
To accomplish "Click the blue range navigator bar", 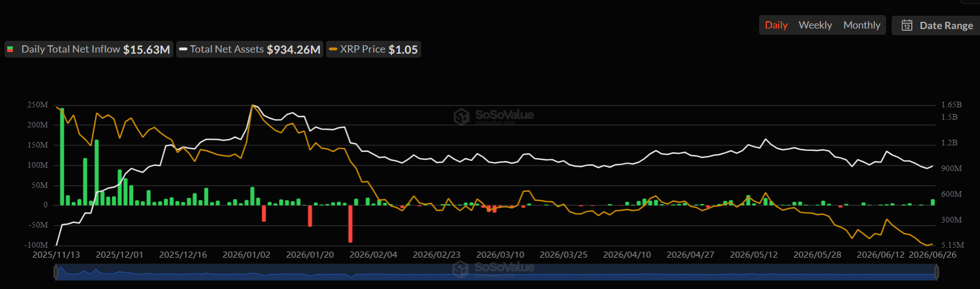I will (x=496, y=272).
